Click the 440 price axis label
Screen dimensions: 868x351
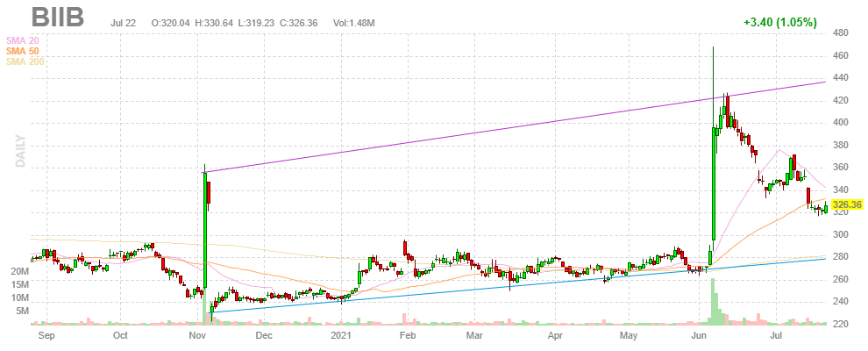point(841,78)
